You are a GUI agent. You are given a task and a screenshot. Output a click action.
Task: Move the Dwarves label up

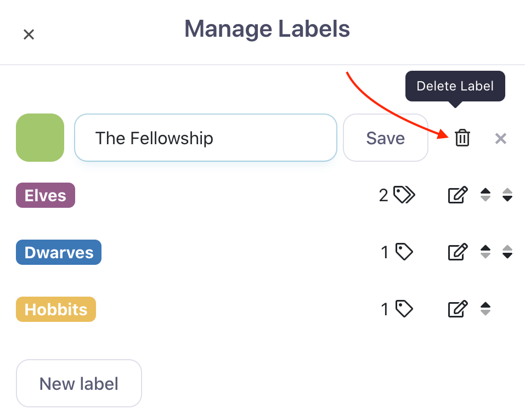point(486,252)
